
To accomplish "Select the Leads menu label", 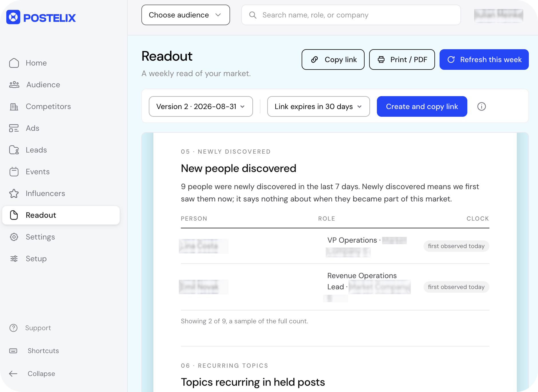I will (36, 150).
